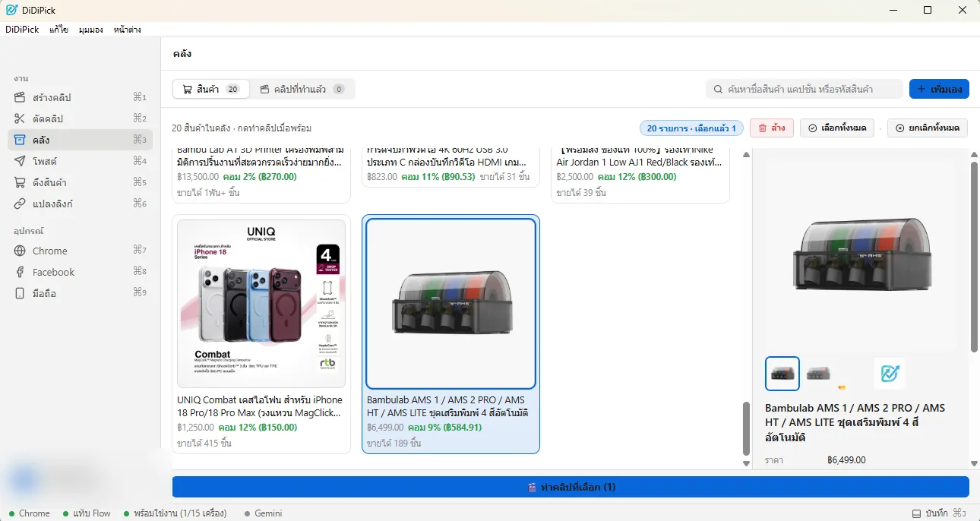Open the หน้าต่าง menu
The height and width of the screenshot is (521, 980).
(127, 30)
